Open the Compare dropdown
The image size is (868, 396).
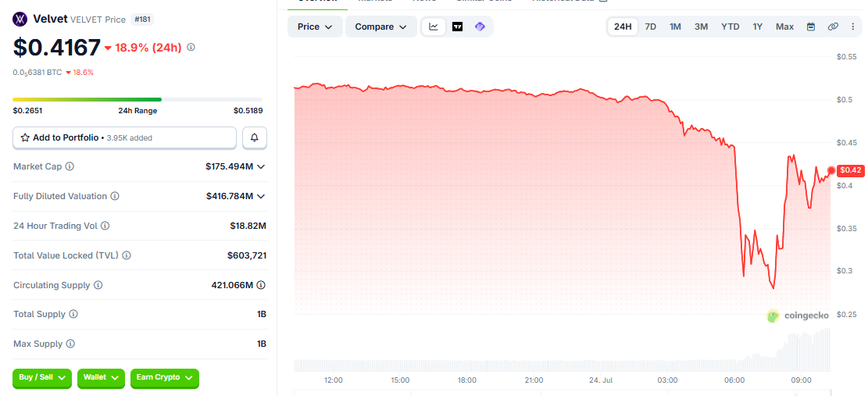coord(380,27)
